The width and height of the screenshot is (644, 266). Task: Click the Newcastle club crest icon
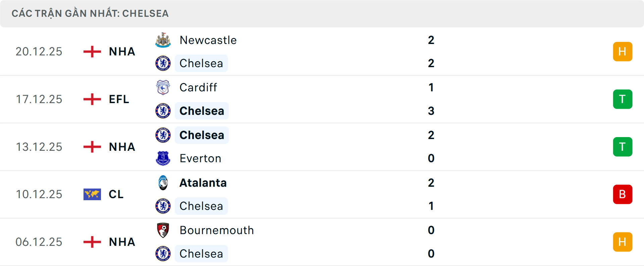(163, 40)
